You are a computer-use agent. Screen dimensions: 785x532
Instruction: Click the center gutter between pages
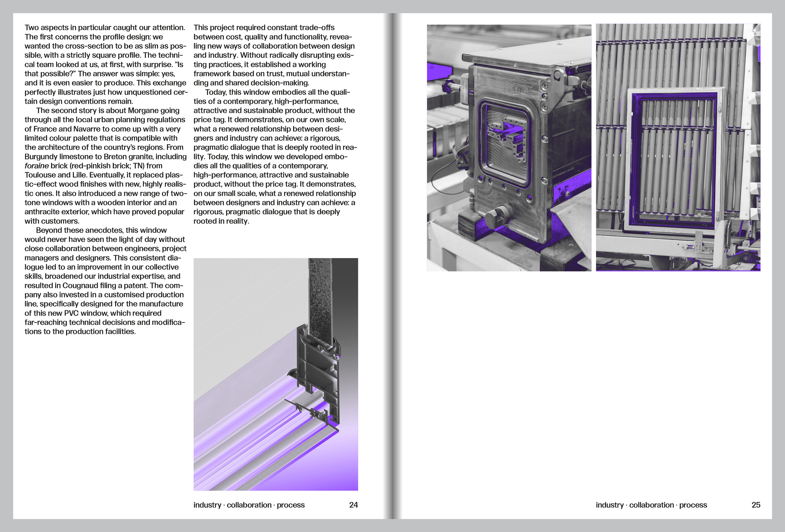392,266
